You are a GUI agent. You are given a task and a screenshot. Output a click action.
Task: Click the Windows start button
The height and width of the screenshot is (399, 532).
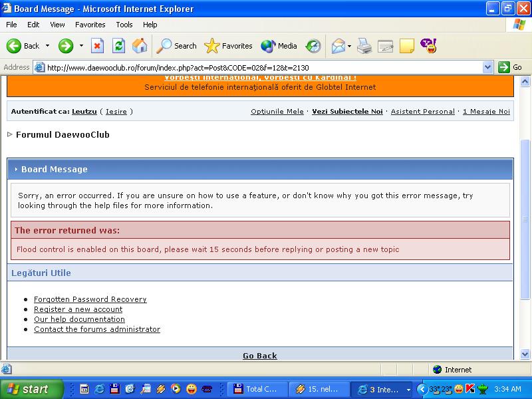click(x=31, y=389)
